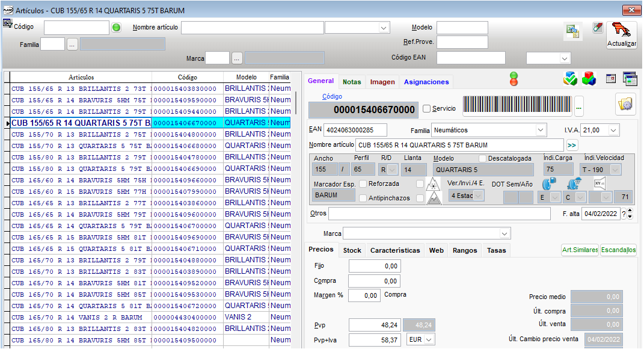
Task: Click the Escandallos button
Action: tap(618, 250)
